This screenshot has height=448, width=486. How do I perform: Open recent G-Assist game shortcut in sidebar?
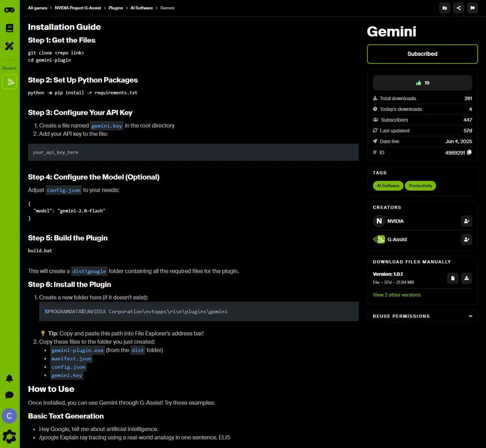(9, 82)
